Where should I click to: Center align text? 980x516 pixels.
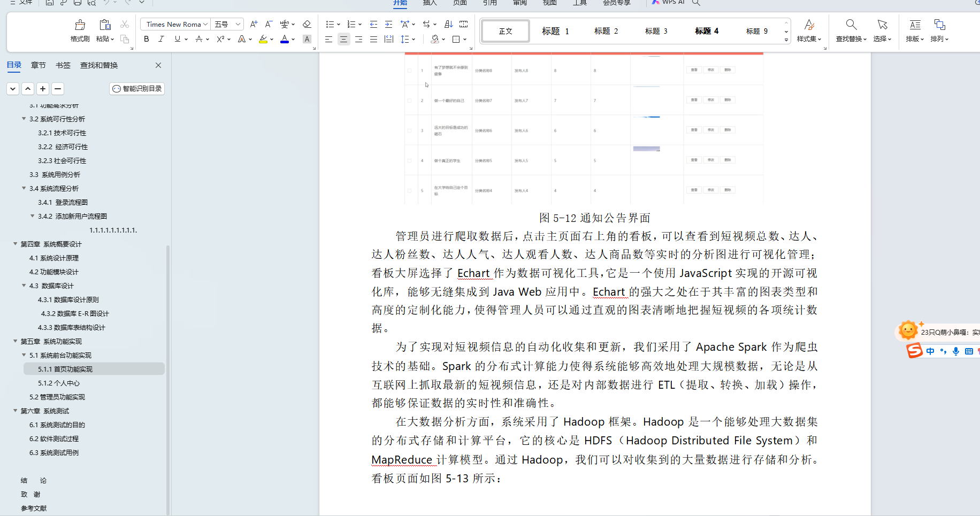coord(343,39)
